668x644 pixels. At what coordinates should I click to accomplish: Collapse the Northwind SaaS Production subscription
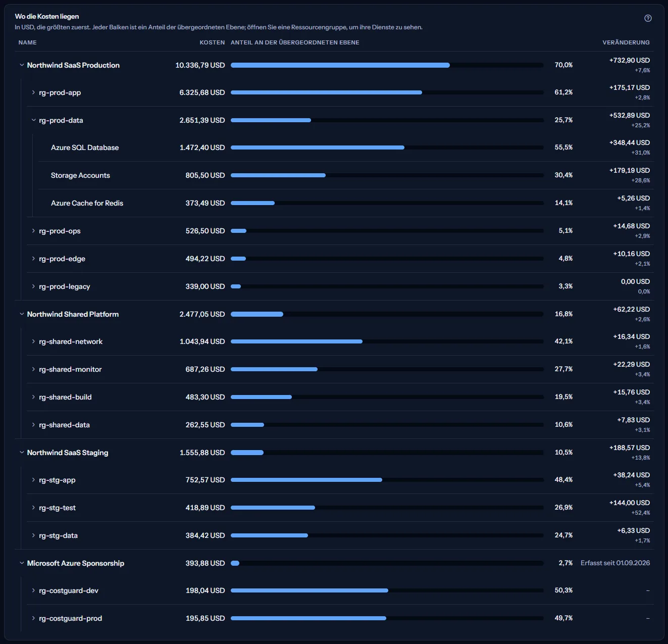(x=22, y=65)
